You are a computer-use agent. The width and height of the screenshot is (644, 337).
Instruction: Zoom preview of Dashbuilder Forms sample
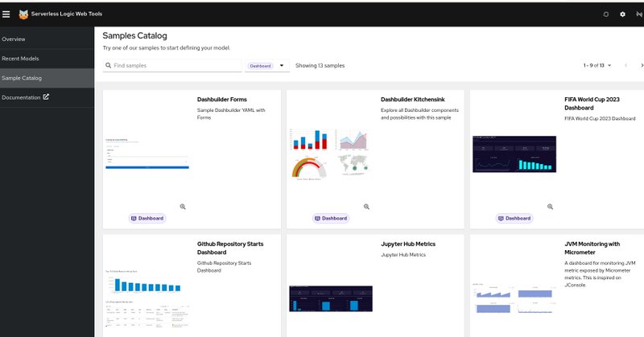(183, 207)
